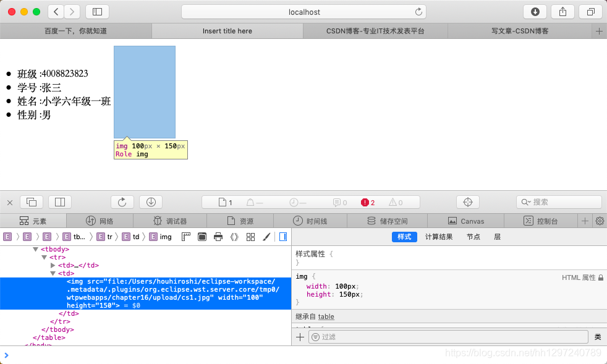Switch to the 调试器 Debugger tab

click(170, 221)
